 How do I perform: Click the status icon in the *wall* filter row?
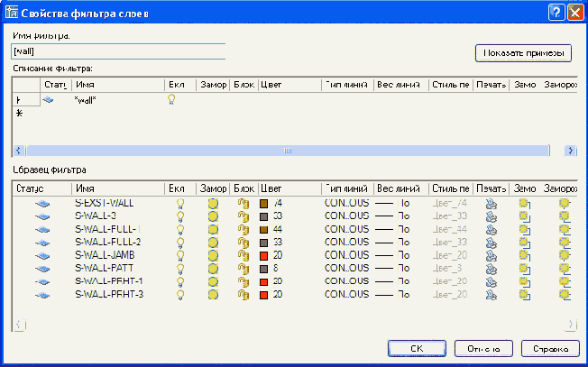pos(48,100)
